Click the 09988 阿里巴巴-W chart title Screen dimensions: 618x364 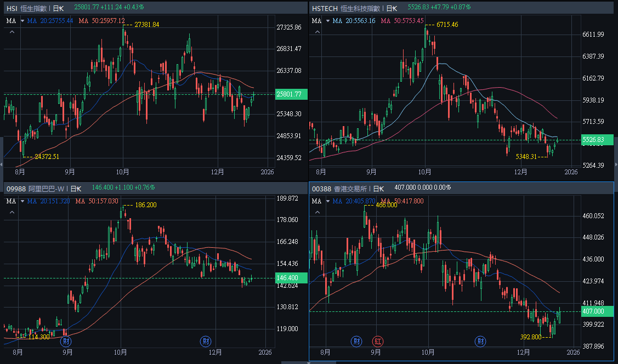pos(36,187)
